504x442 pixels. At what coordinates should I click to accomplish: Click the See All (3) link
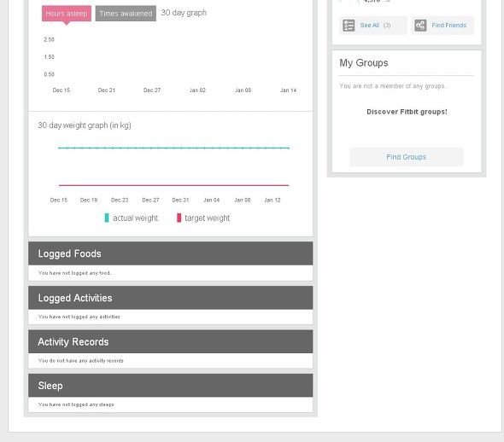375,26
